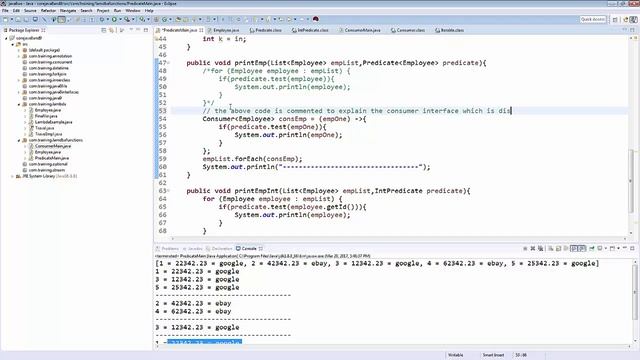Click Collapse All icon in Package Explorer
640x360 pixels.
point(104,30)
